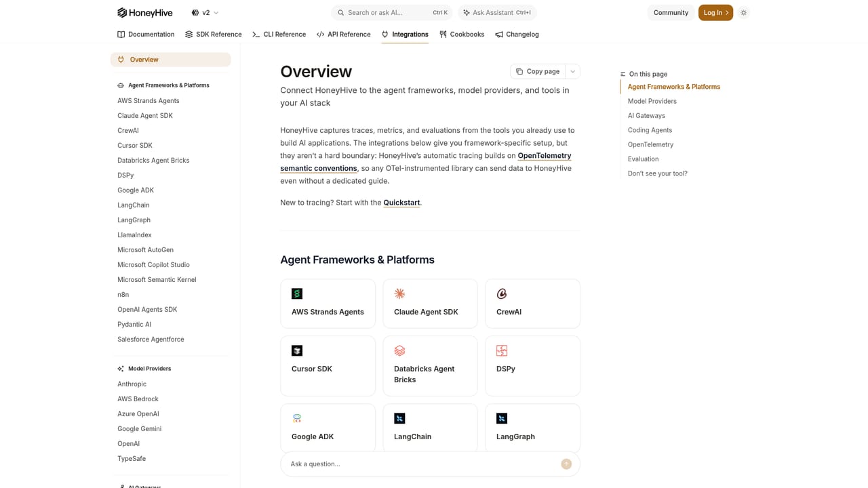Image resolution: width=868 pixels, height=488 pixels.
Task: Click the AWS Strands Agents card icon
Action: tap(296, 293)
